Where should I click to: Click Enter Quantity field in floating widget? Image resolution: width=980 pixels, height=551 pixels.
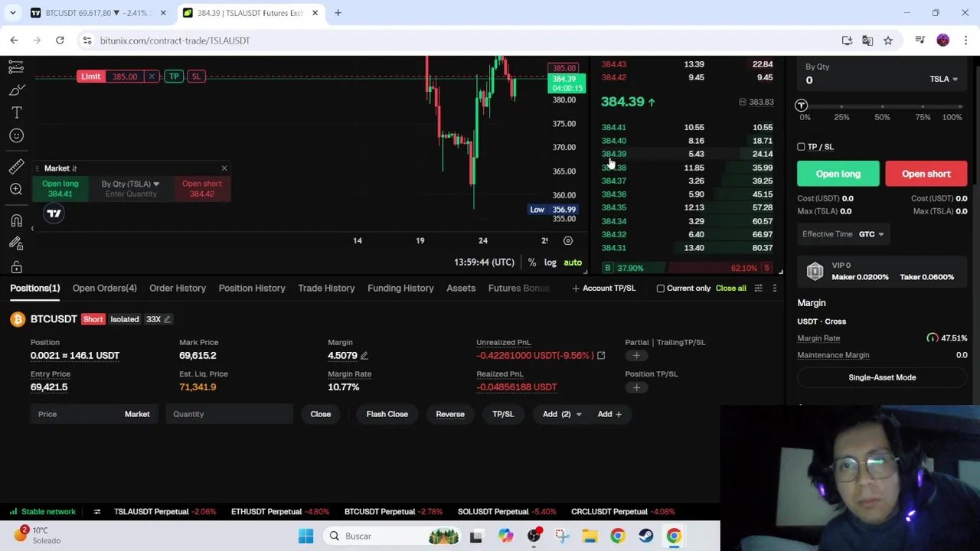[130, 194]
